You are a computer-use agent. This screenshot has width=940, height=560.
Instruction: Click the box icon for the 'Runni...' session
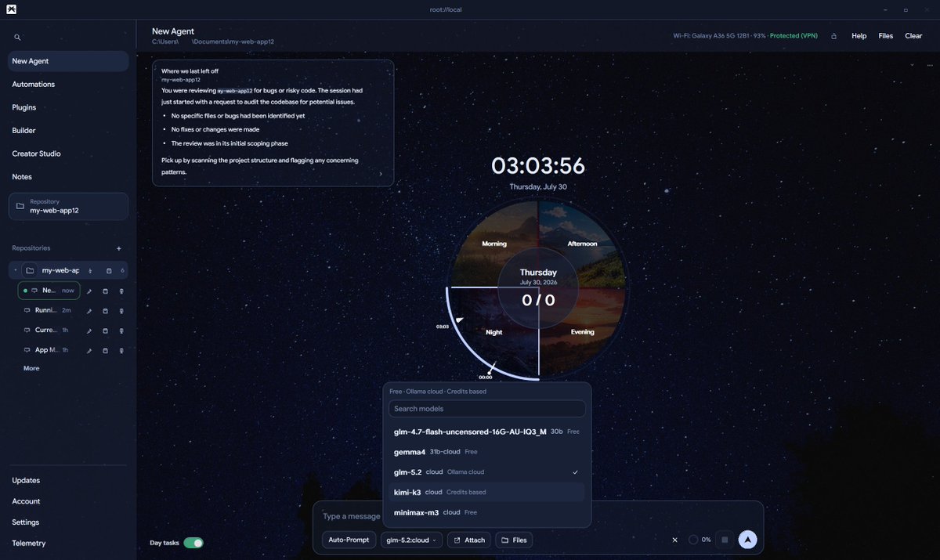click(x=106, y=310)
